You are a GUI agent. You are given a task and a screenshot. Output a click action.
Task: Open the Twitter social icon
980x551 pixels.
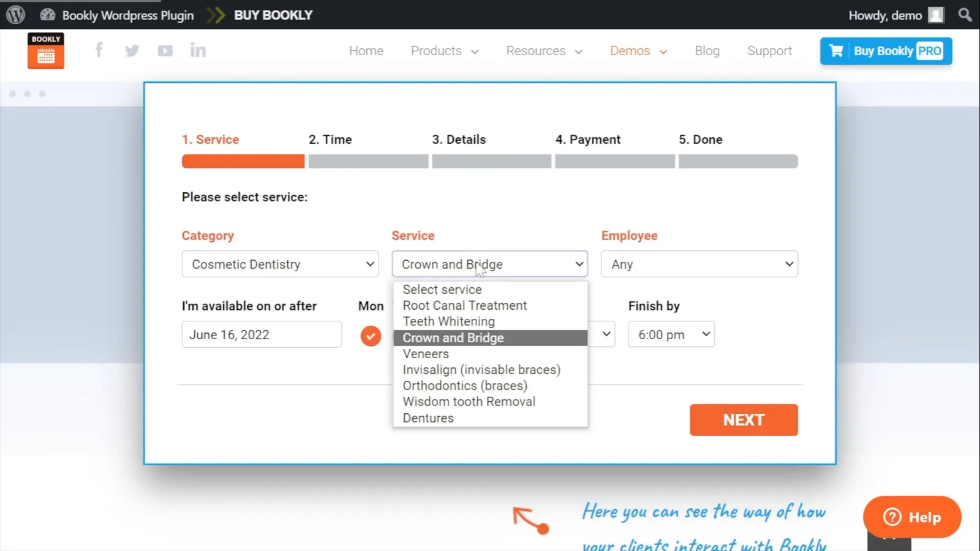132,50
